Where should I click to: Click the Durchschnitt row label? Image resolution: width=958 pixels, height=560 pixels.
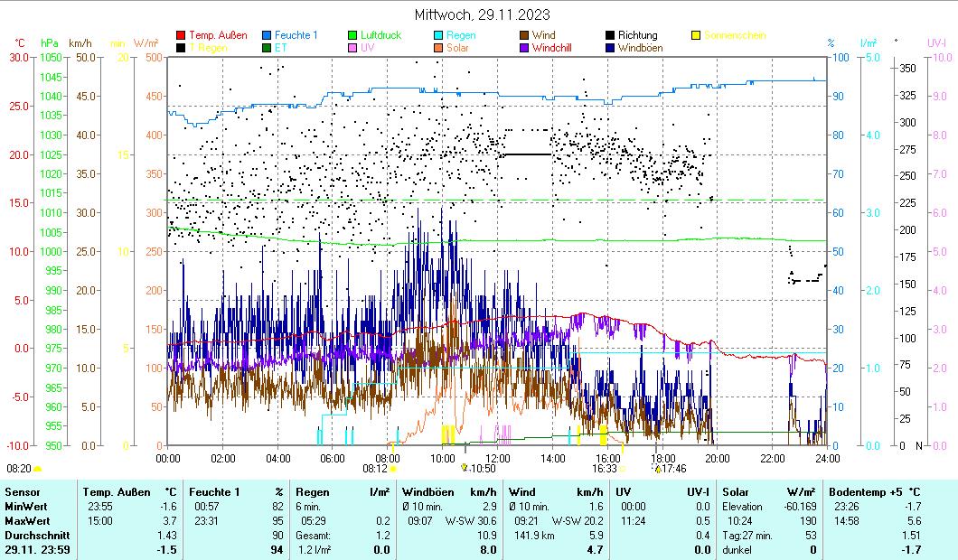coord(33,536)
